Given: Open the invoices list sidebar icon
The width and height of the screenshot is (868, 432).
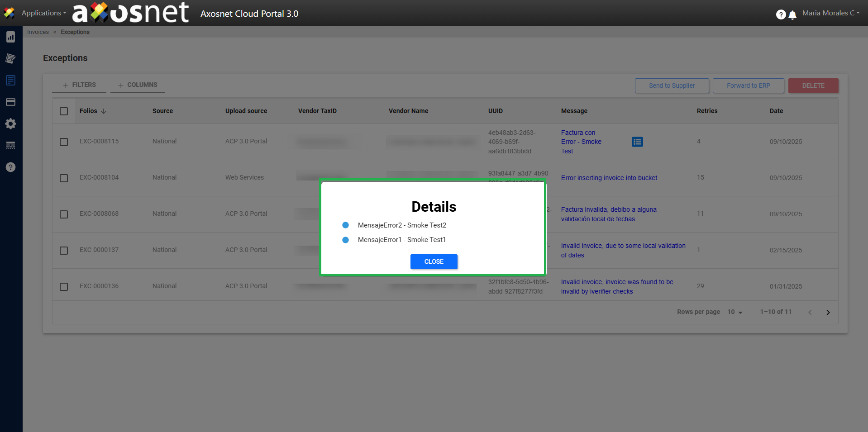Looking at the screenshot, I should 10,81.
